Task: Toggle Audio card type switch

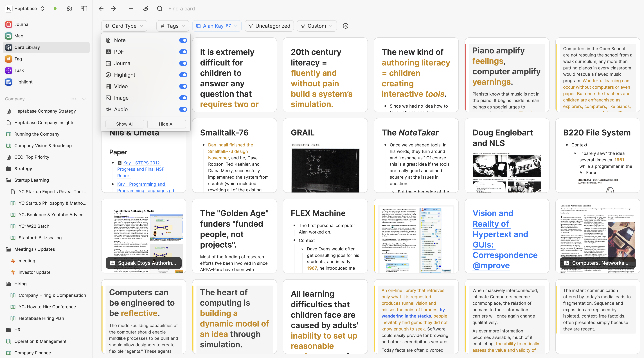Action: tap(183, 109)
